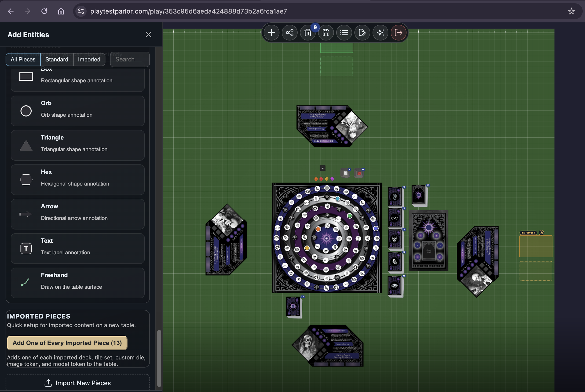Open the share table icon
585x392 pixels.
[x=289, y=32]
